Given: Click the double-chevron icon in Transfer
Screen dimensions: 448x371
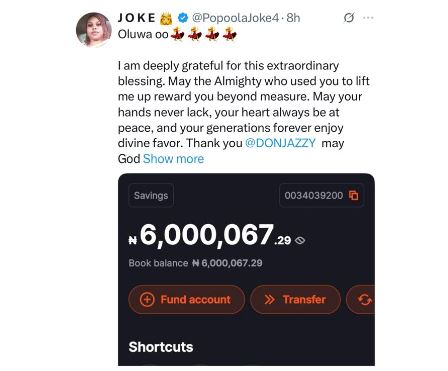Looking at the screenshot, I should pos(270,299).
